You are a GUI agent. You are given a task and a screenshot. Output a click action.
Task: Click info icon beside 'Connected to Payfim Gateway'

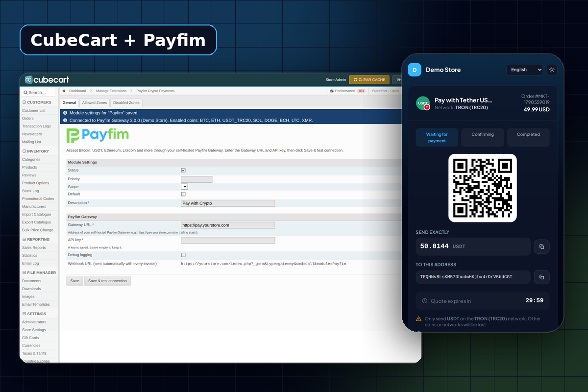65,120
